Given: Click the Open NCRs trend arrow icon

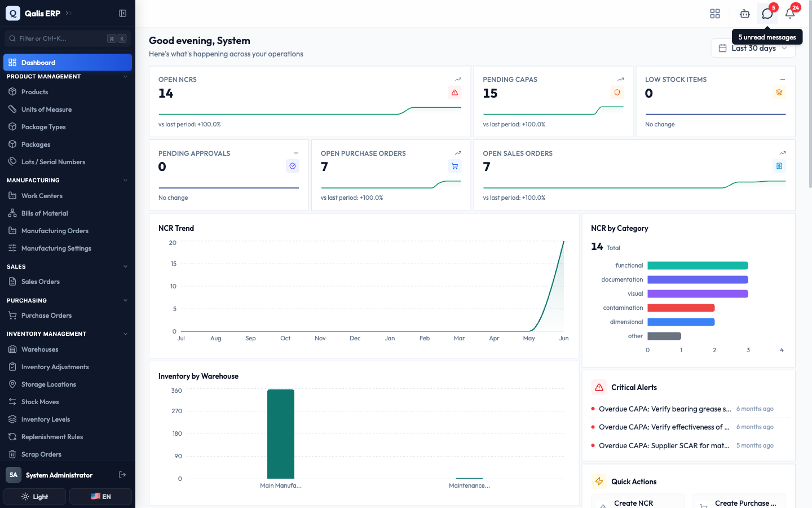Looking at the screenshot, I should pyautogui.click(x=458, y=80).
